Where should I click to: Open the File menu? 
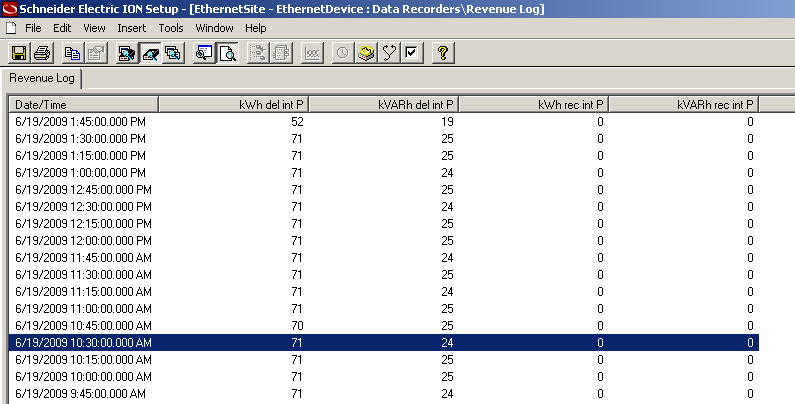[x=33, y=28]
